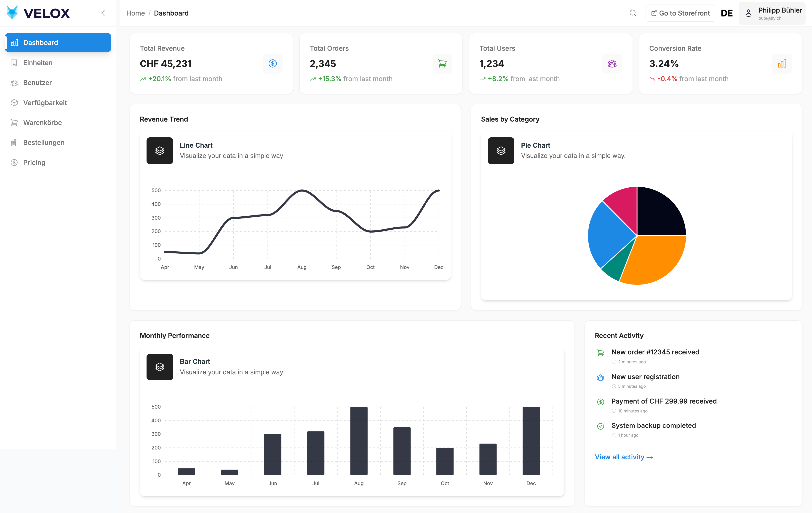Follow the View all activity link

click(x=623, y=457)
